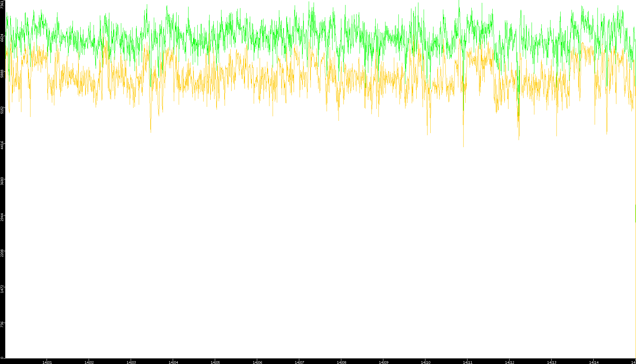
Task: Click the 14:10 time axis label
Action: [x=425, y=362]
